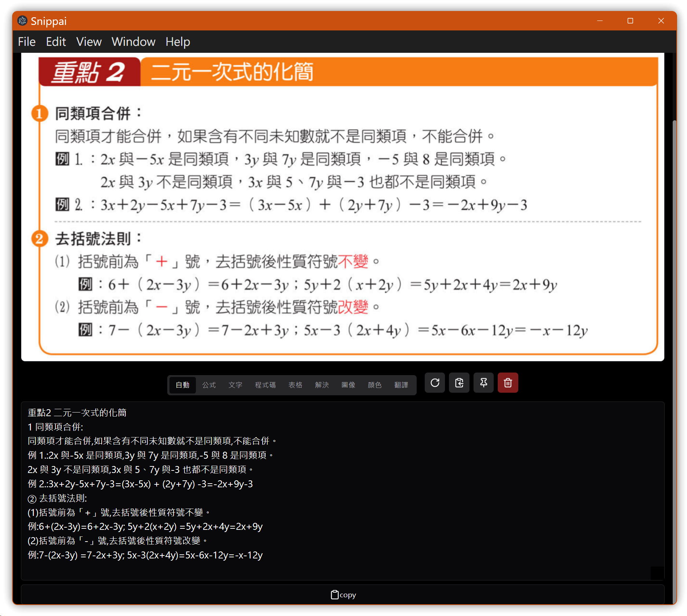Click output line starting '2x 與 3y 不是同類項'
687x616 pixels.
[x=140, y=470]
